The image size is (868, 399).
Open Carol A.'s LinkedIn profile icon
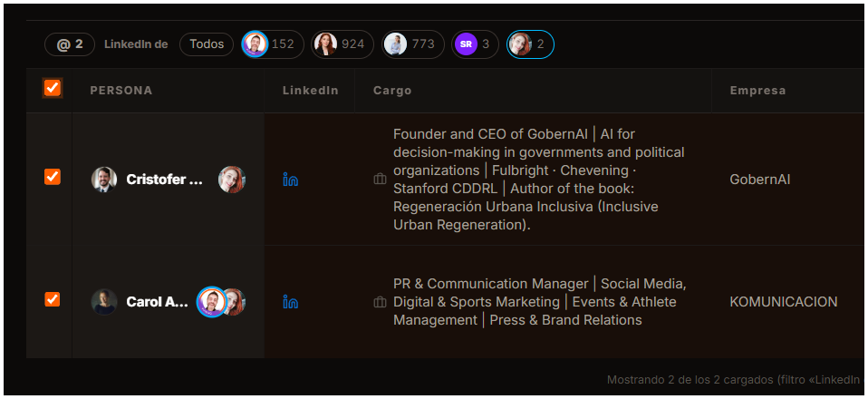point(291,302)
